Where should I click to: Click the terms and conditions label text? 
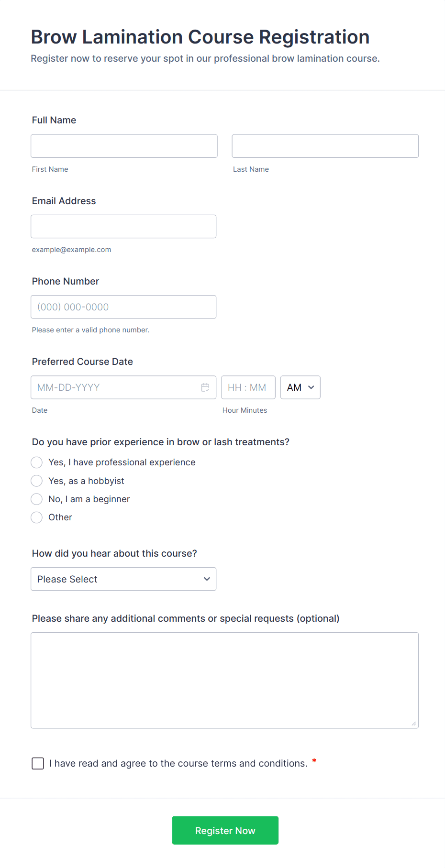pos(178,763)
